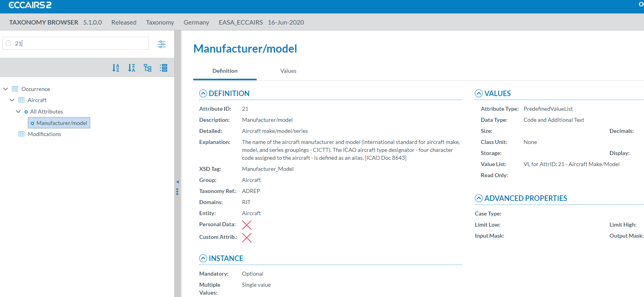Click the splitter collapse arrow handle
The height and width of the screenshot is (297, 644).
pyautogui.click(x=177, y=182)
